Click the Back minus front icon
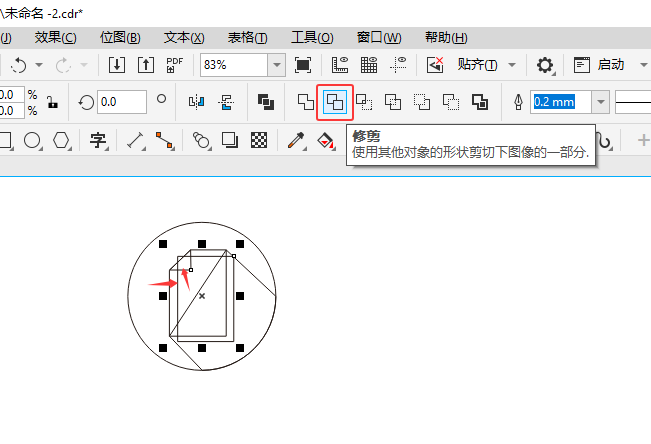The image size is (651, 444). click(x=451, y=102)
